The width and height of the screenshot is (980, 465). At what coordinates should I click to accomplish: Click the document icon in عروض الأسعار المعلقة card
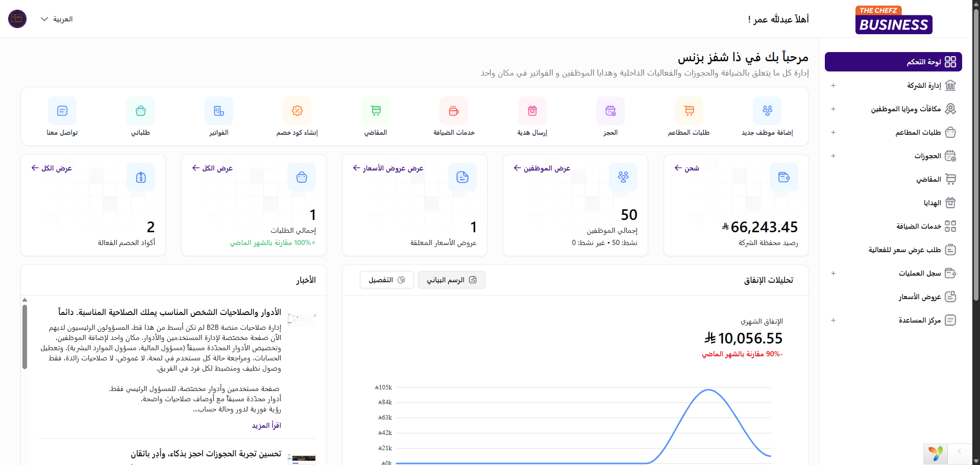pos(462,177)
